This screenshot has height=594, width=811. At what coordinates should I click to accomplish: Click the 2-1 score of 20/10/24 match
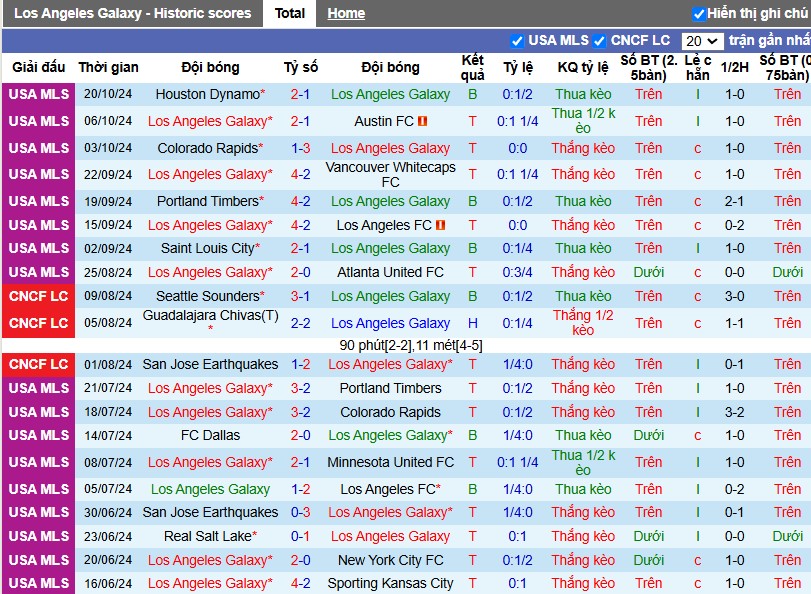click(301, 94)
